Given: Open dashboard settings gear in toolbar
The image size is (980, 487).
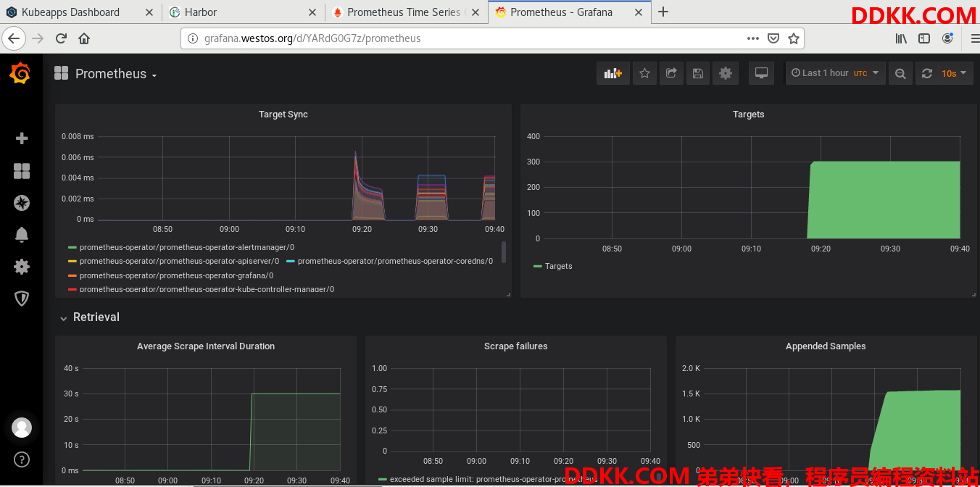Looking at the screenshot, I should pos(725,73).
